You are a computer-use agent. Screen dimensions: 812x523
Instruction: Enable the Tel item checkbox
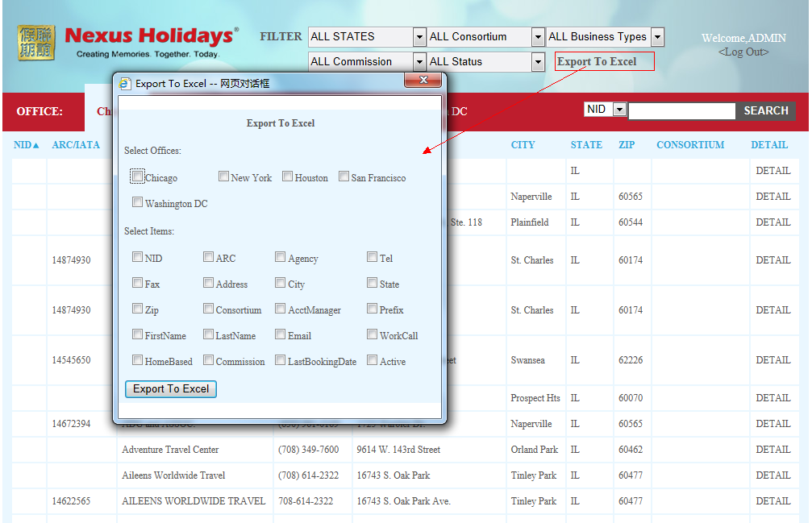click(x=372, y=256)
